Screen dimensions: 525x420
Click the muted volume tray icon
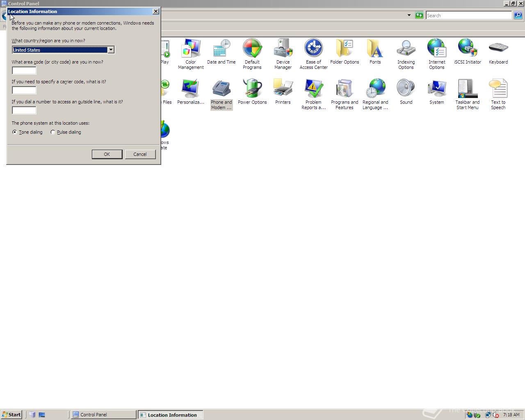[495, 415]
